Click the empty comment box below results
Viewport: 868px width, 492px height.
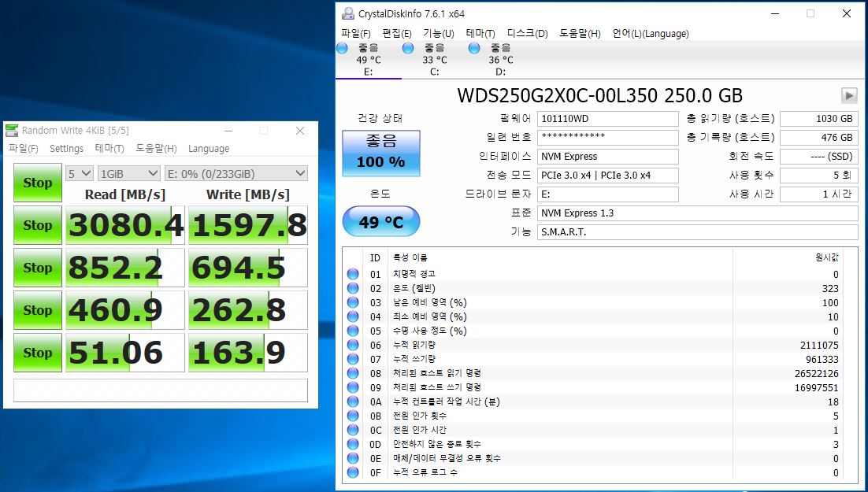[161, 390]
